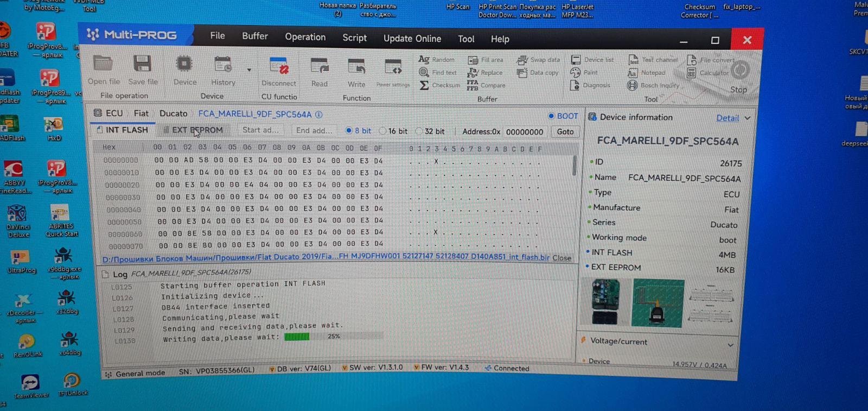Open Power settings icon

[393, 67]
